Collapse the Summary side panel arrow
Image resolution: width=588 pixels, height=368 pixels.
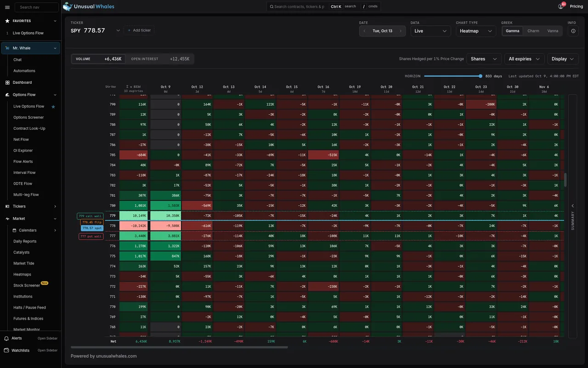click(572, 206)
